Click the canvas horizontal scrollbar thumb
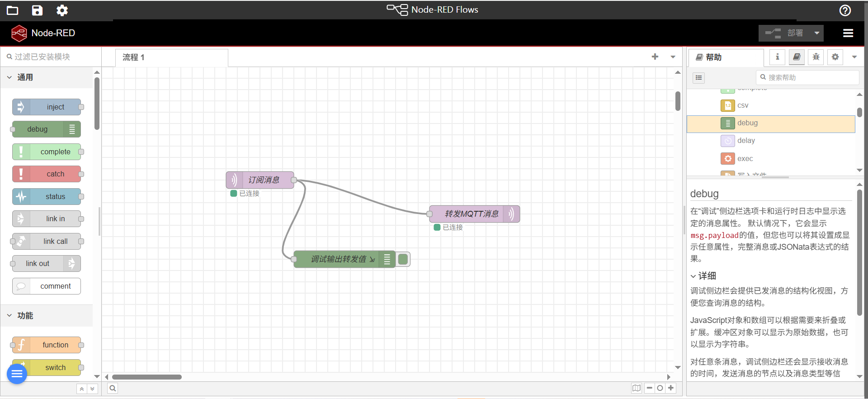 point(147,377)
